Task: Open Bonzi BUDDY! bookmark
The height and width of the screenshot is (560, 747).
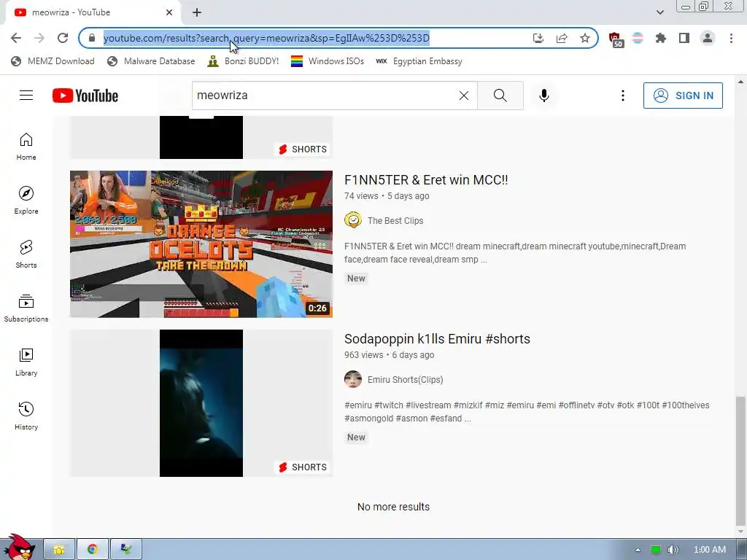Action: coord(243,61)
